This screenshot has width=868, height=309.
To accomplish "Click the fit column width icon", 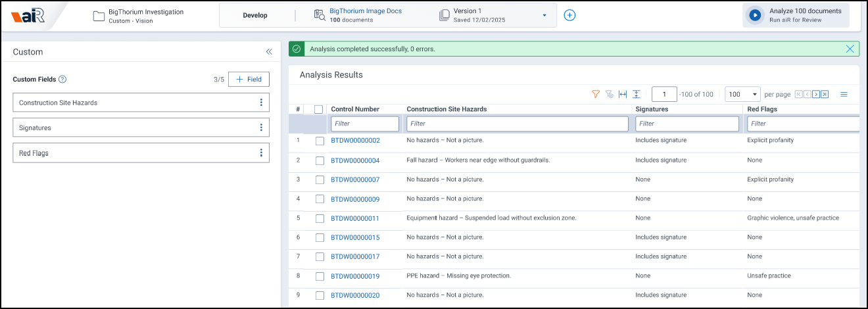I will pyautogui.click(x=623, y=95).
